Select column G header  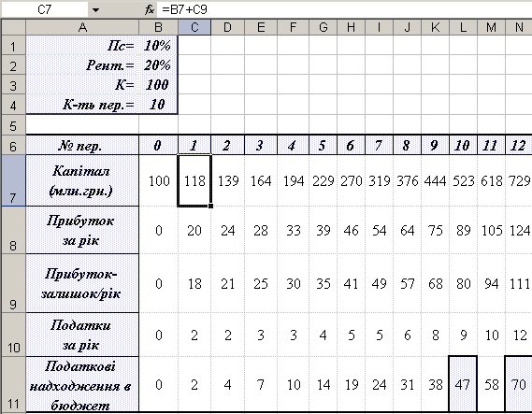point(324,27)
